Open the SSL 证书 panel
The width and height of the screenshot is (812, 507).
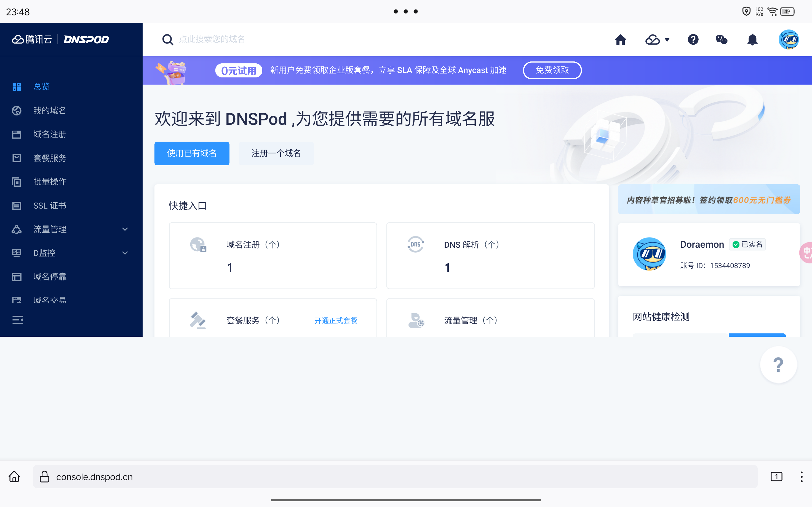pyautogui.click(x=49, y=205)
